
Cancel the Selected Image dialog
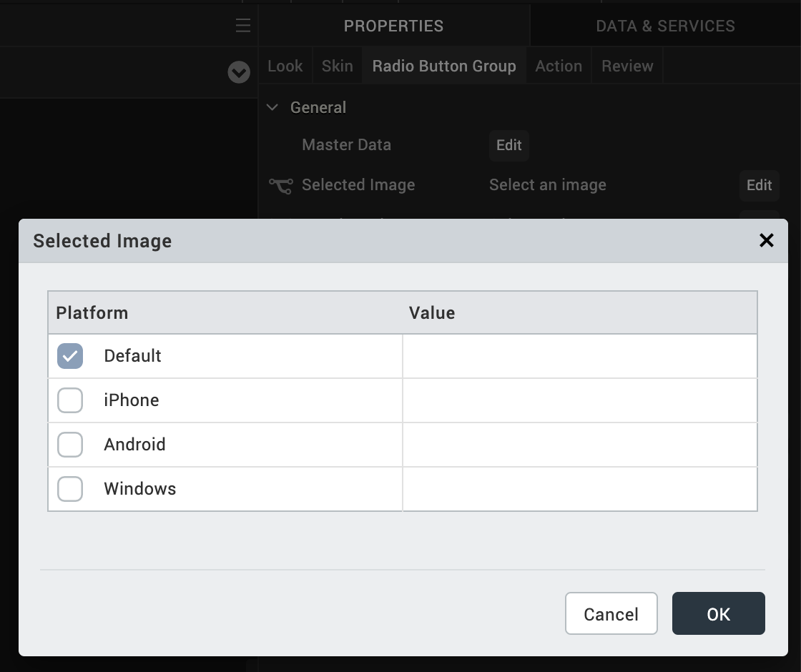click(x=611, y=614)
